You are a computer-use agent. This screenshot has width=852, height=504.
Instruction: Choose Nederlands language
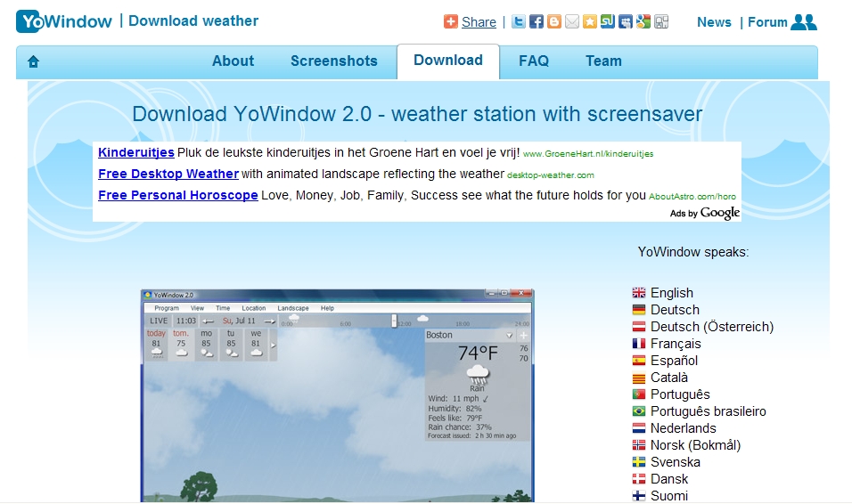tap(683, 428)
